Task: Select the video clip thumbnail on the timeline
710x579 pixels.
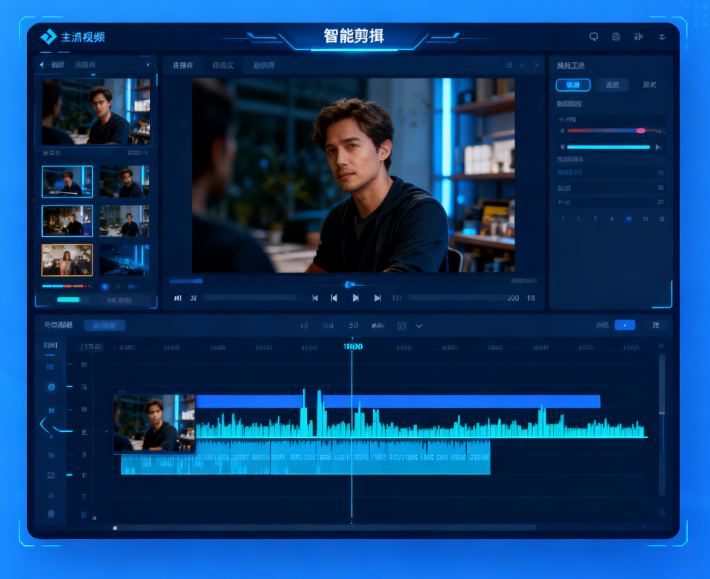Action: pos(154,424)
